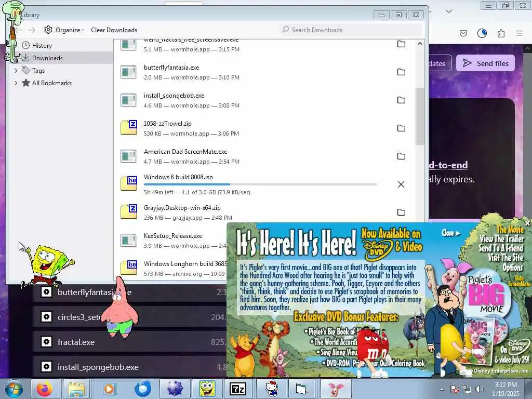This screenshot has width=532, height=399.
Task: Click View The Trailer in Piglet ad
Action: point(502,239)
